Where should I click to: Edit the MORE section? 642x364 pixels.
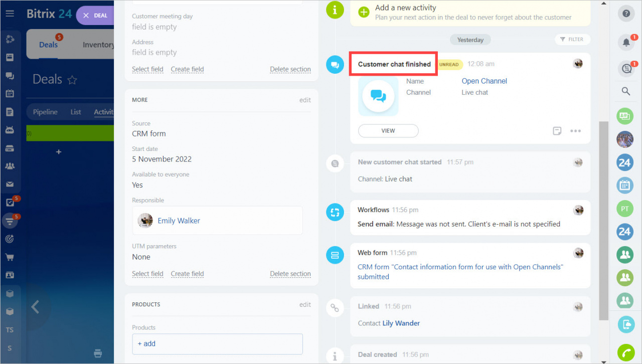305,100
